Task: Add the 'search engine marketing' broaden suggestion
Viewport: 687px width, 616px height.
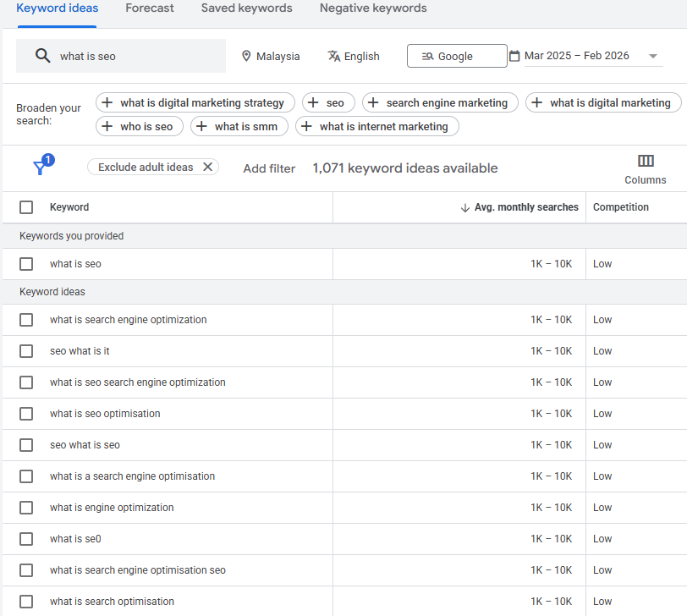Action: [x=439, y=102]
